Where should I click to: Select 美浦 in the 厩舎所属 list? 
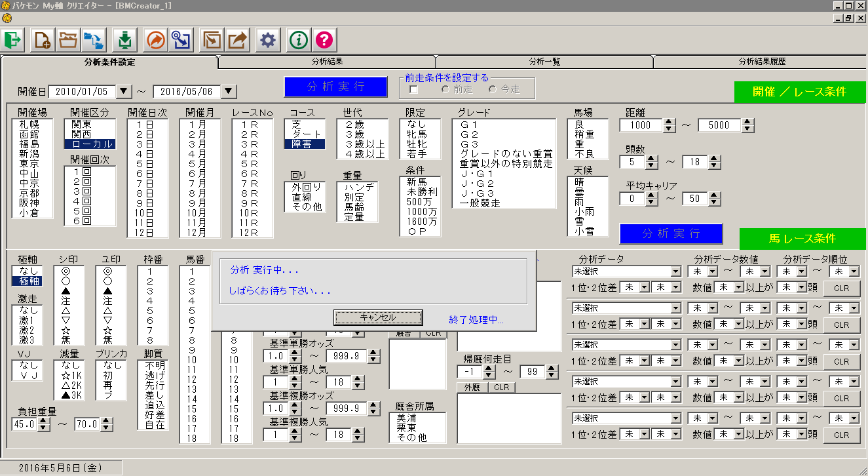pyautogui.click(x=418, y=418)
